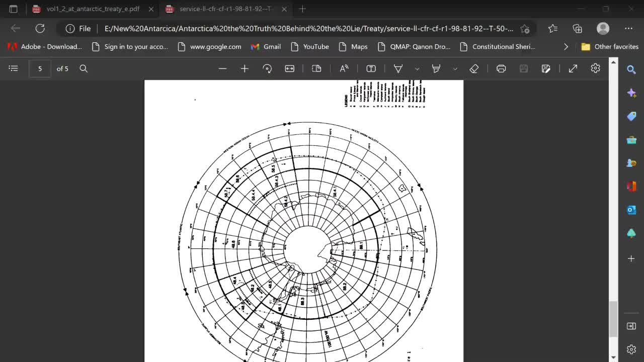
Task: Expand the Draw tool options dropdown
Action: point(417,69)
